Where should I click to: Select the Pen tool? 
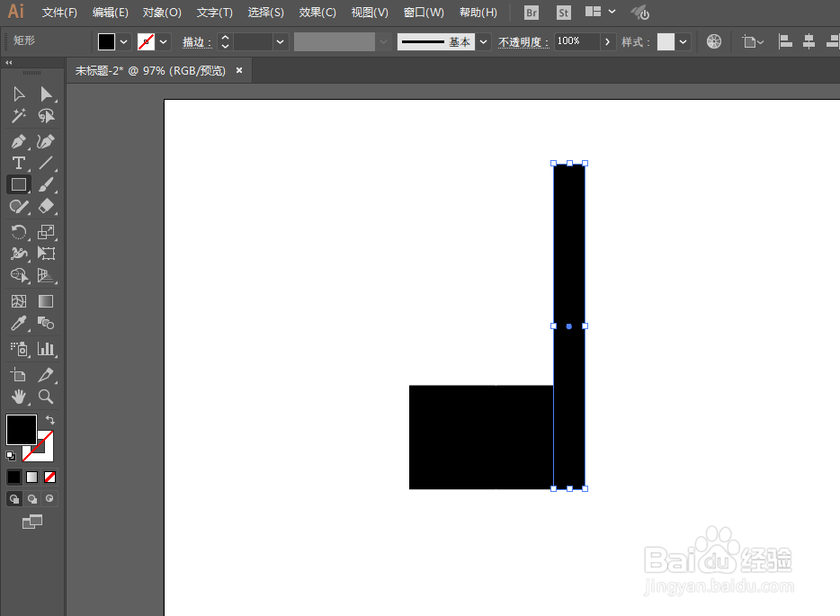pyautogui.click(x=19, y=142)
